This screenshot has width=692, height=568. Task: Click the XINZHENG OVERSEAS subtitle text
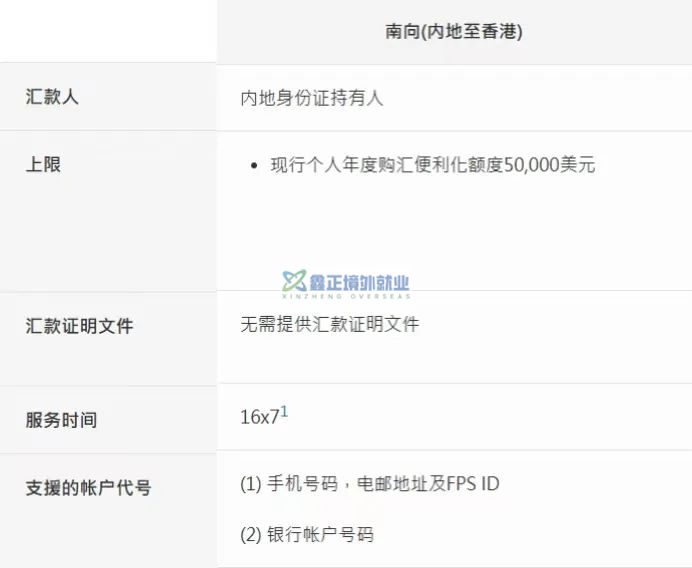pos(347,296)
